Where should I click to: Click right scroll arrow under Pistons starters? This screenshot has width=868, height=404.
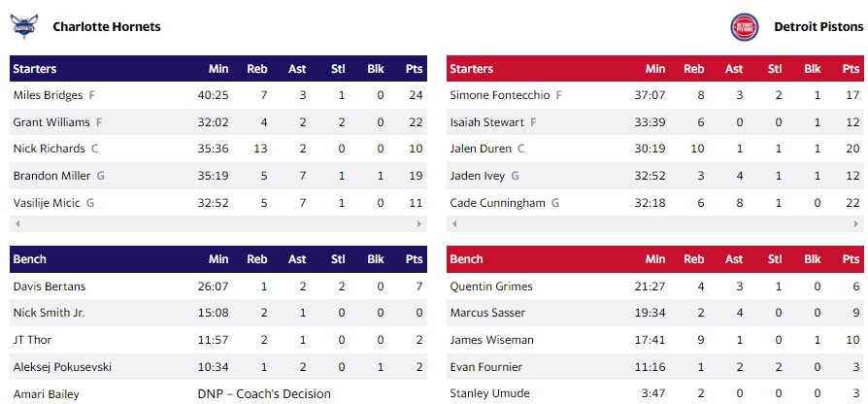(858, 224)
